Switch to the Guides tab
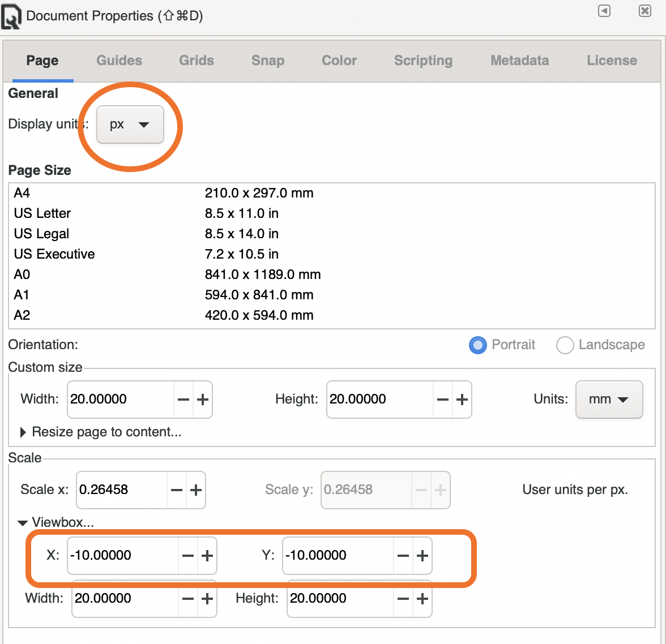The width and height of the screenshot is (666, 644). coord(119,61)
